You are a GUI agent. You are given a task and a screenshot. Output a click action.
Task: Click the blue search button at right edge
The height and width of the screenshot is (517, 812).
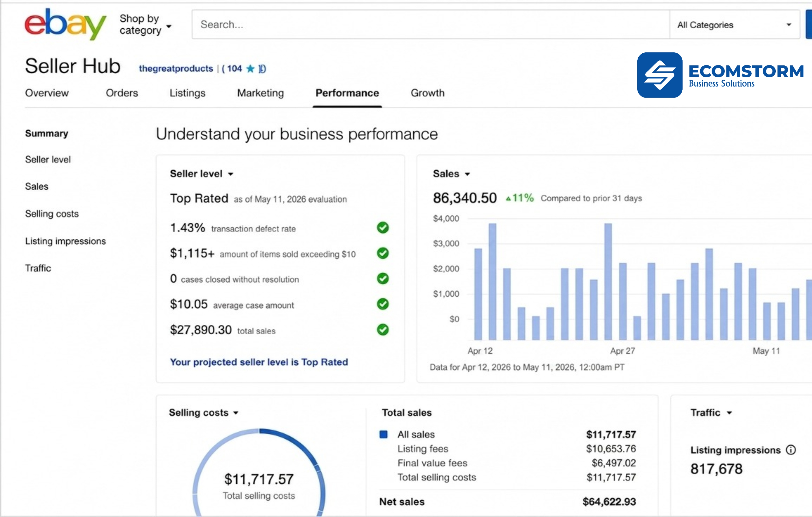[x=809, y=25]
